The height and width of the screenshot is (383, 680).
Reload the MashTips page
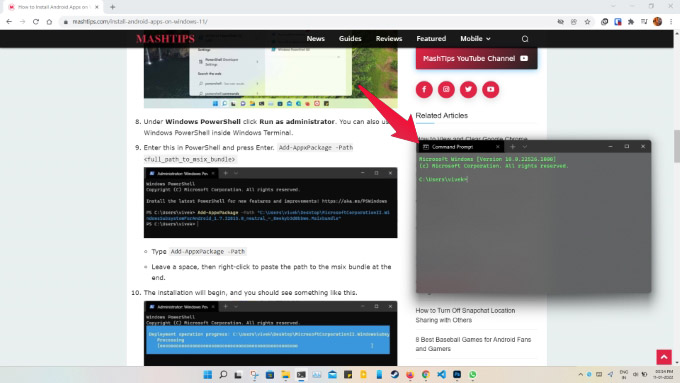pos(36,21)
